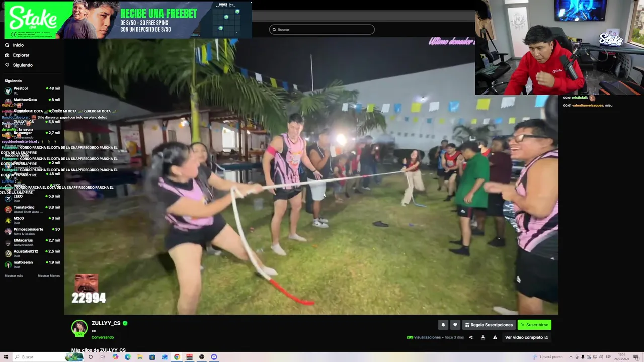Open the Windows Start menu
644x362 pixels.
click(x=6, y=357)
